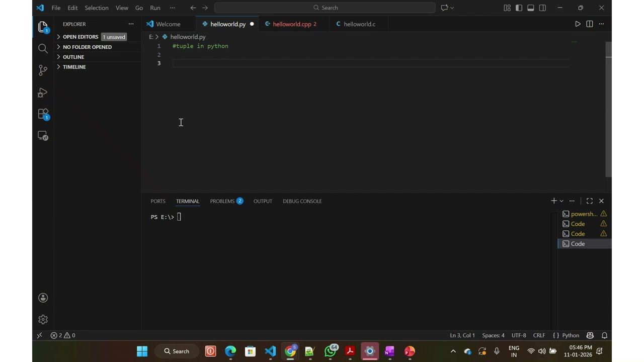
Task: Open the Run menu
Action: click(155, 8)
